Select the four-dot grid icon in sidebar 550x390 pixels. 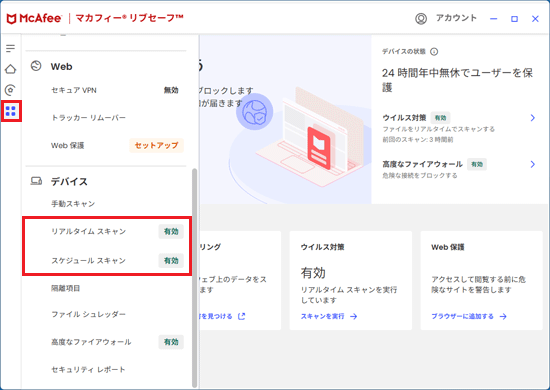click(x=11, y=111)
